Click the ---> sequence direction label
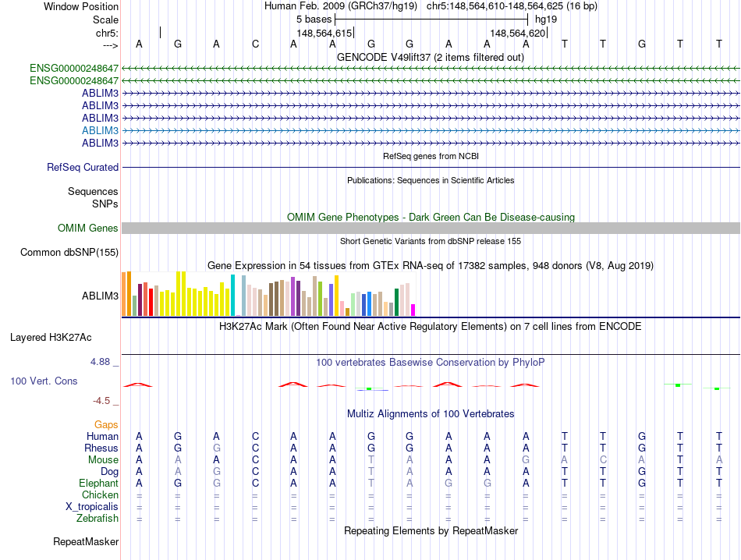This screenshot has width=741, height=560. (x=110, y=45)
